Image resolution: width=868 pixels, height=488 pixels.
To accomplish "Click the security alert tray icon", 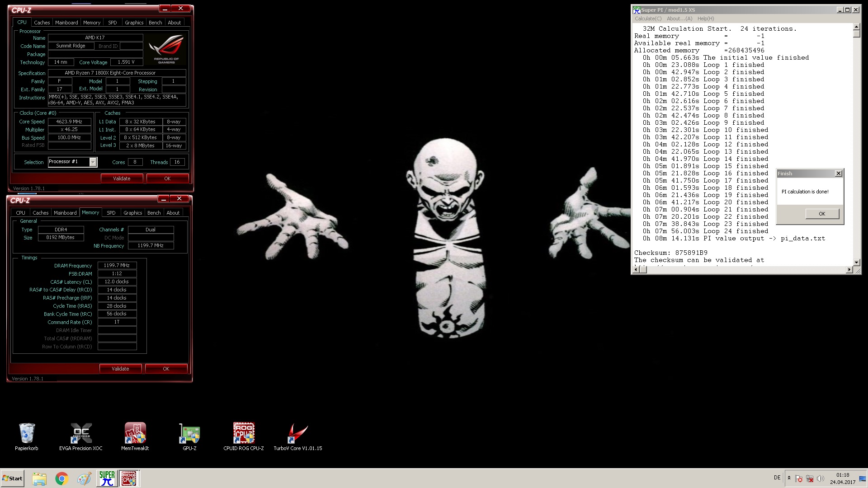I will (x=799, y=479).
